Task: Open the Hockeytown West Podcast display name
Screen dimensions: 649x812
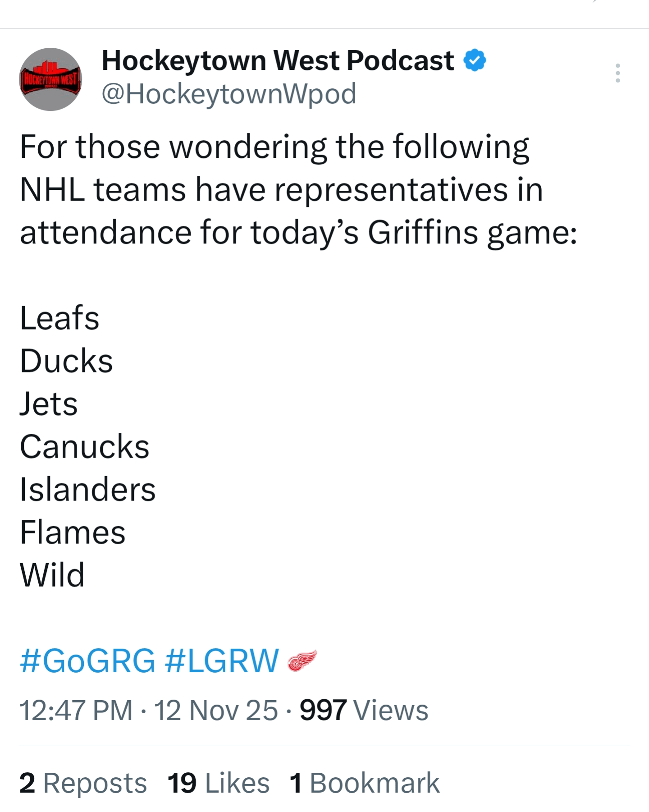Action: [278, 60]
